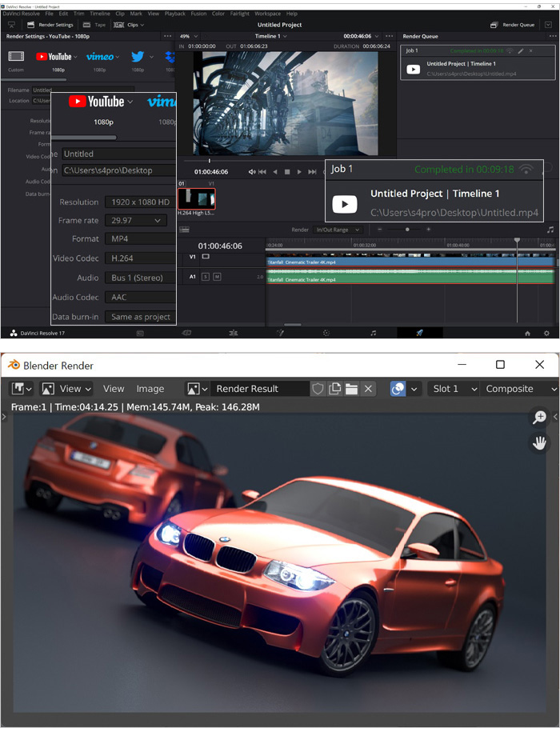Toggle the fake user shield in Blender

[x=318, y=389]
